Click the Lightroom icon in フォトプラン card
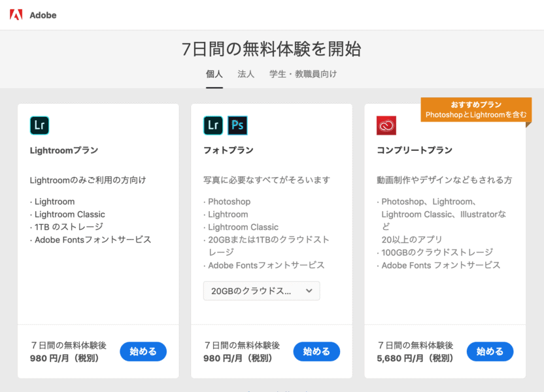The height and width of the screenshot is (392, 544). click(x=213, y=125)
